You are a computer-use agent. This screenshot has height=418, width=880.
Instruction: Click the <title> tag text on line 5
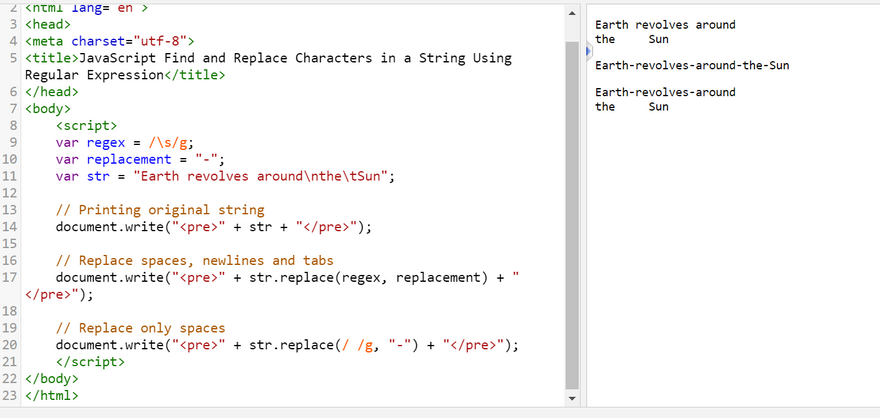pos(52,58)
